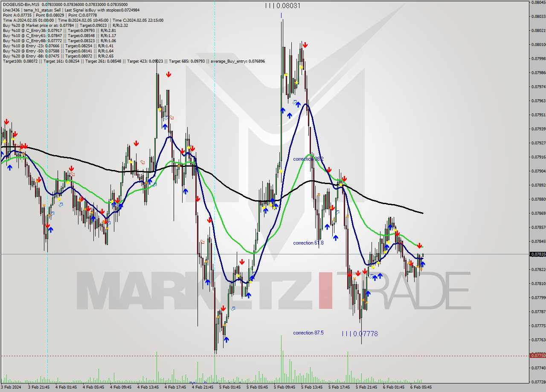Click the 0.07869 price axis label

pyautogui.click(x=538, y=213)
